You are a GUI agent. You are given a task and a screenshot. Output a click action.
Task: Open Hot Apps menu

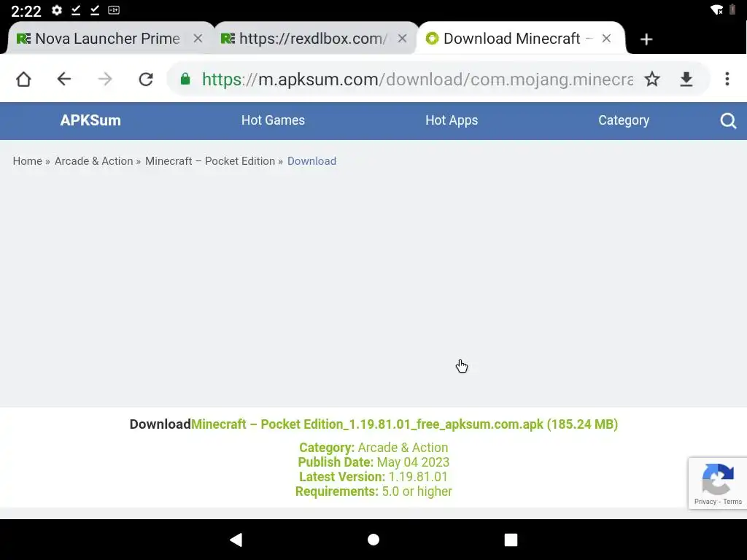point(452,120)
